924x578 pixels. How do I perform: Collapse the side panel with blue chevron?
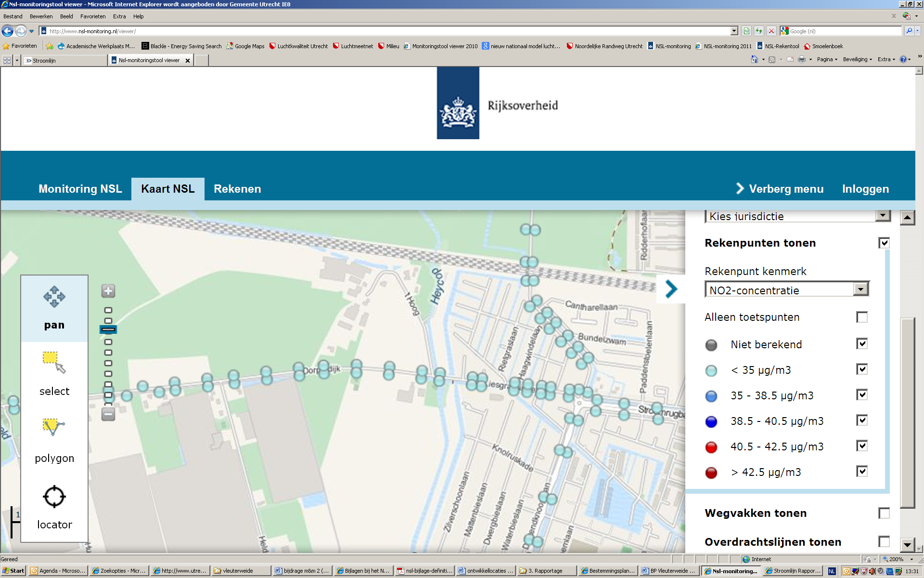click(x=671, y=289)
